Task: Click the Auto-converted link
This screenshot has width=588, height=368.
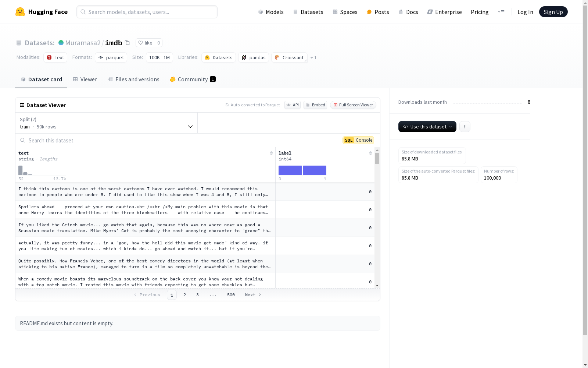Action: [x=245, y=105]
